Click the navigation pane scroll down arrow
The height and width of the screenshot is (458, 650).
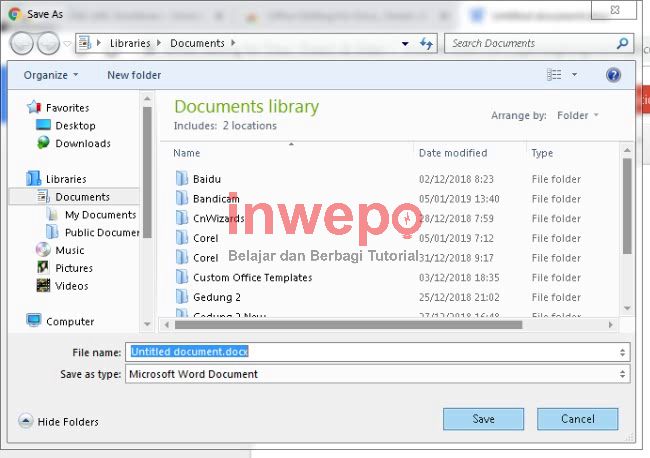pyautogui.click(x=147, y=324)
